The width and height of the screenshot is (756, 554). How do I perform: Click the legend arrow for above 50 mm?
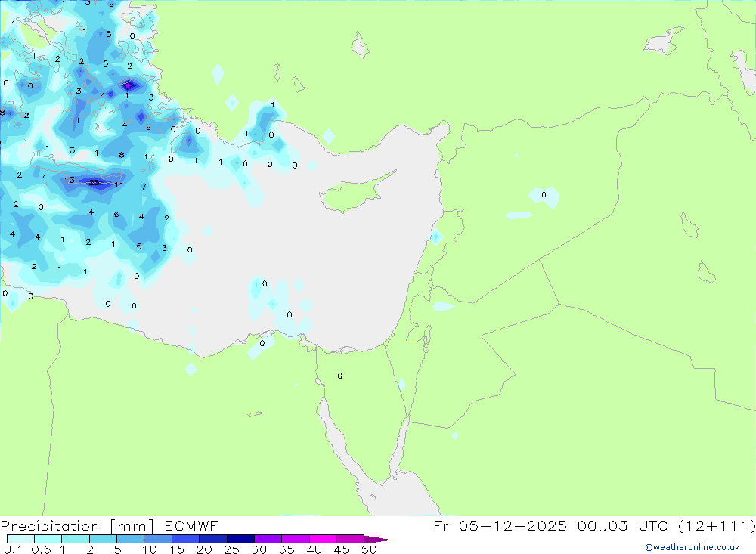point(377,540)
